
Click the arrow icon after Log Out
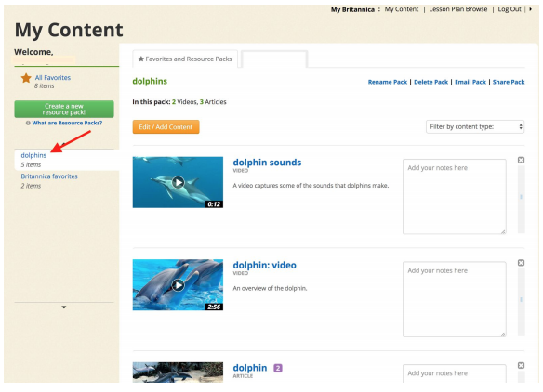(x=530, y=9)
